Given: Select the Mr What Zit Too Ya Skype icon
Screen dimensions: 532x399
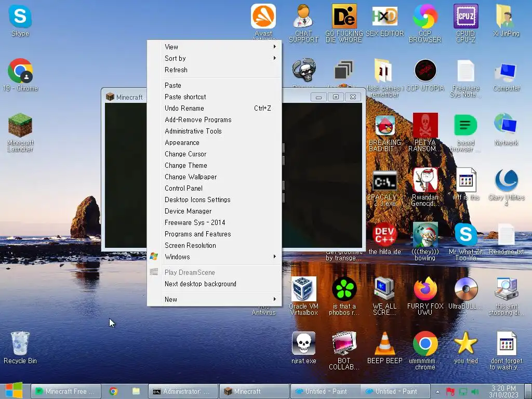Looking at the screenshot, I should pyautogui.click(x=465, y=242).
